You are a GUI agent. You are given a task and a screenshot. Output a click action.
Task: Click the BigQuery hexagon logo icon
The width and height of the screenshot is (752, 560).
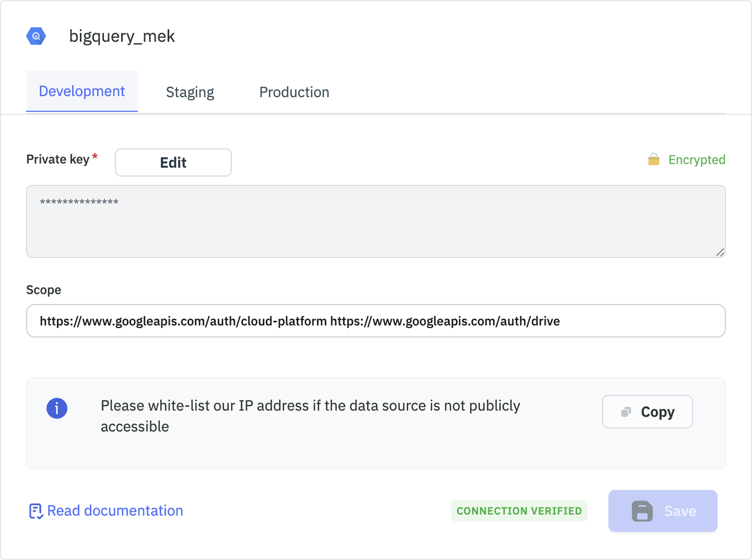click(x=36, y=36)
